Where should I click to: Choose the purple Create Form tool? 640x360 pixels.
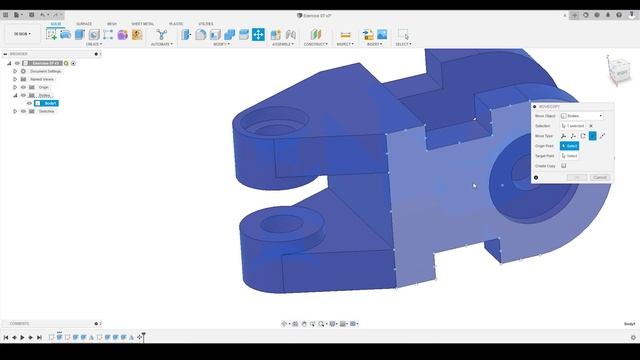(122, 35)
